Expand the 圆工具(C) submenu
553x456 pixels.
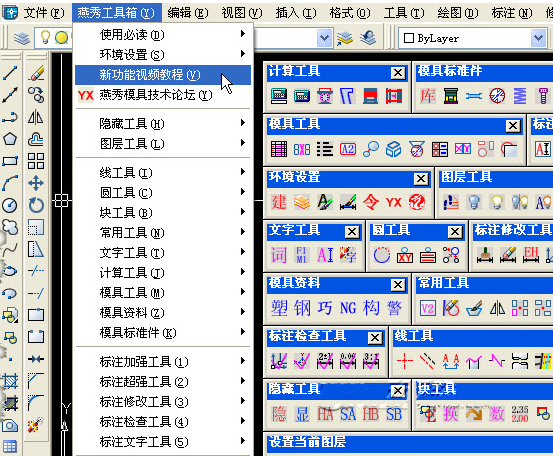click(163, 193)
